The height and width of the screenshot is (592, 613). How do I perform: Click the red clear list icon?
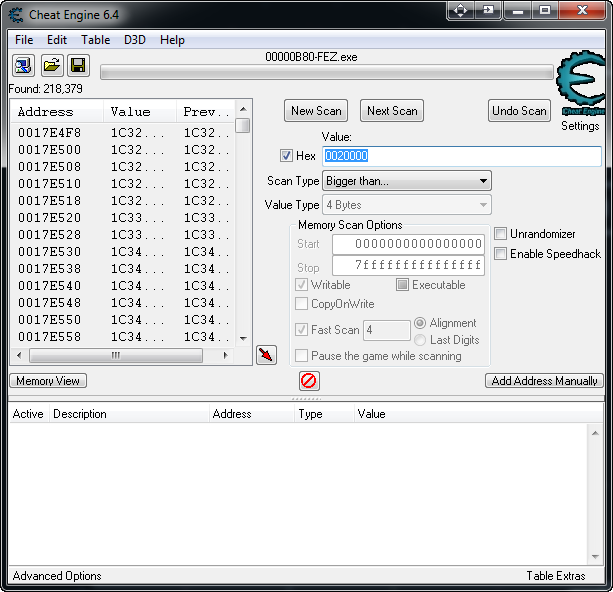(309, 381)
